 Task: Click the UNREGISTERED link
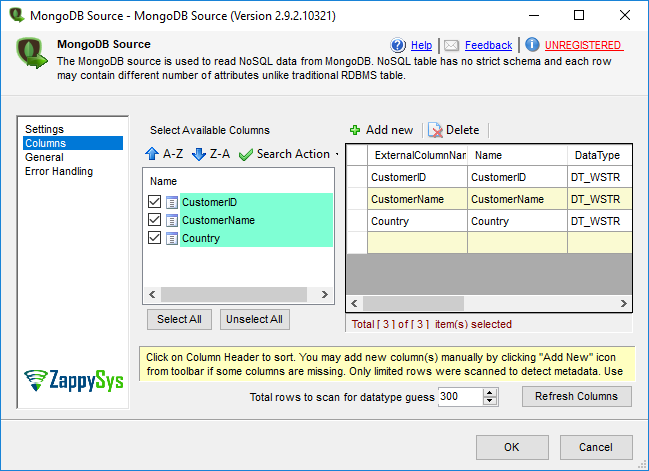[584, 45]
